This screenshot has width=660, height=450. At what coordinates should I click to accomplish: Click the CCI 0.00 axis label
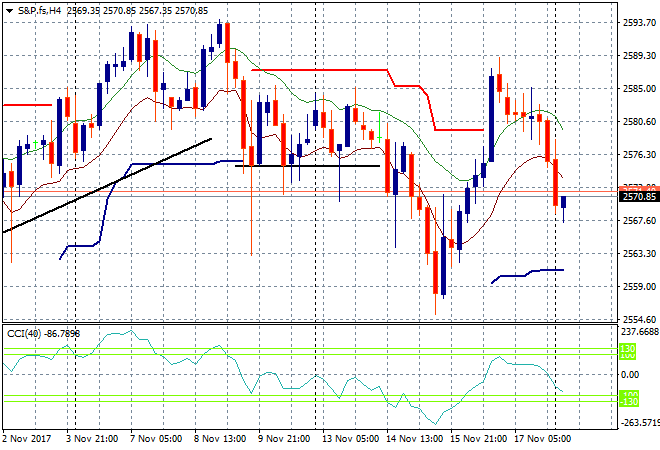tap(630, 375)
